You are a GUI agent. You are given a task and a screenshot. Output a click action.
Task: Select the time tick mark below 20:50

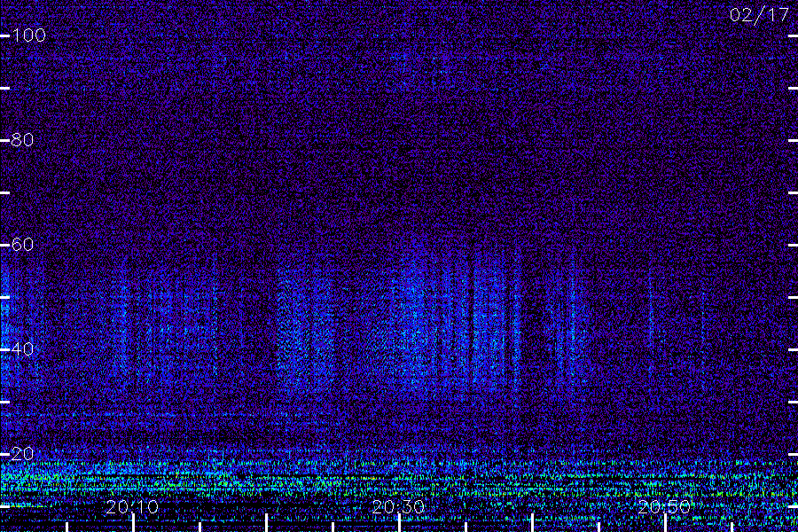click(x=665, y=523)
